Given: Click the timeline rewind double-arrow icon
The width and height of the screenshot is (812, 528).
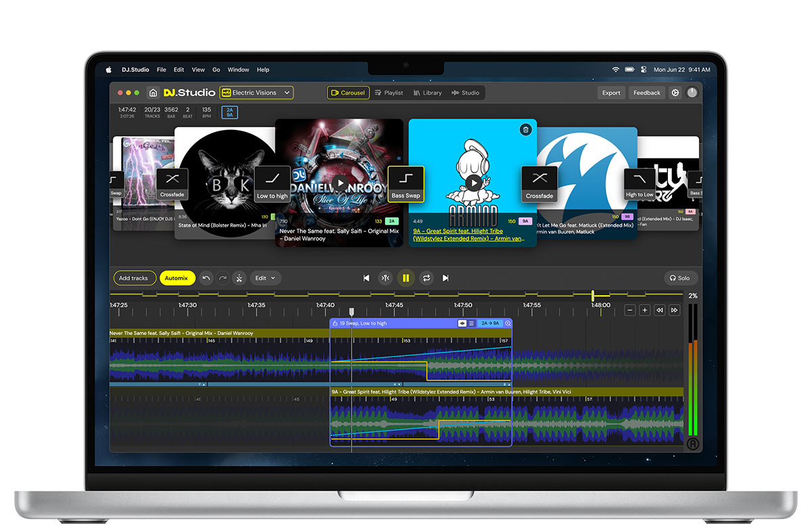Looking at the screenshot, I should coord(660,310).
